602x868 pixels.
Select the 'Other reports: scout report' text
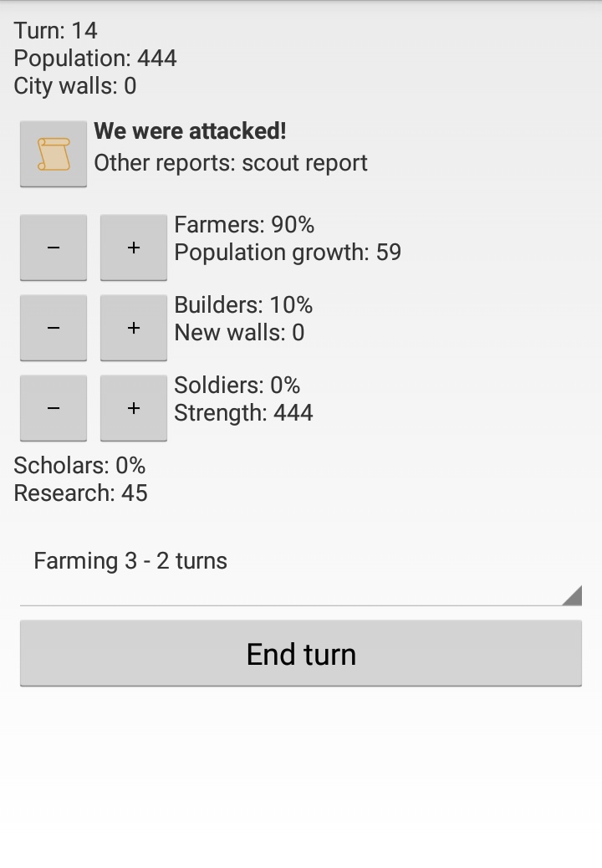click(x=230, y=162)
